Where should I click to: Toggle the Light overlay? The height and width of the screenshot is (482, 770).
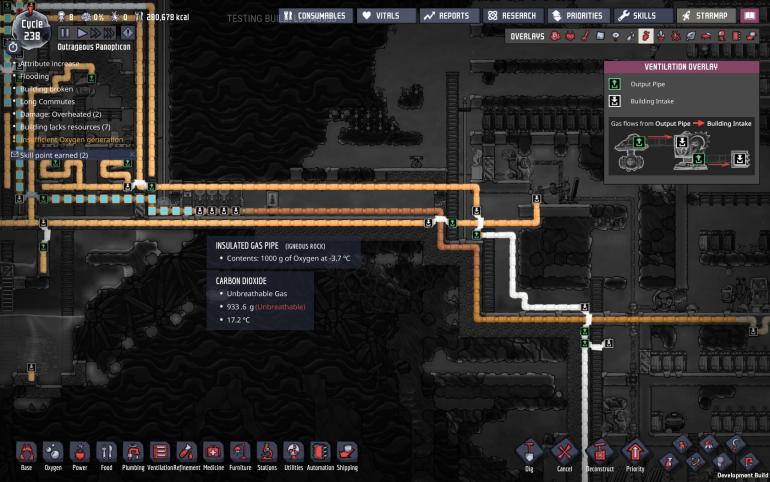(x=615, y=36)
